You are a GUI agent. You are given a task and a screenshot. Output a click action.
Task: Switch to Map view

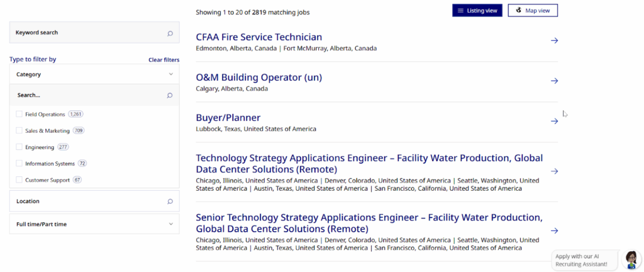(x=533, y=11)
